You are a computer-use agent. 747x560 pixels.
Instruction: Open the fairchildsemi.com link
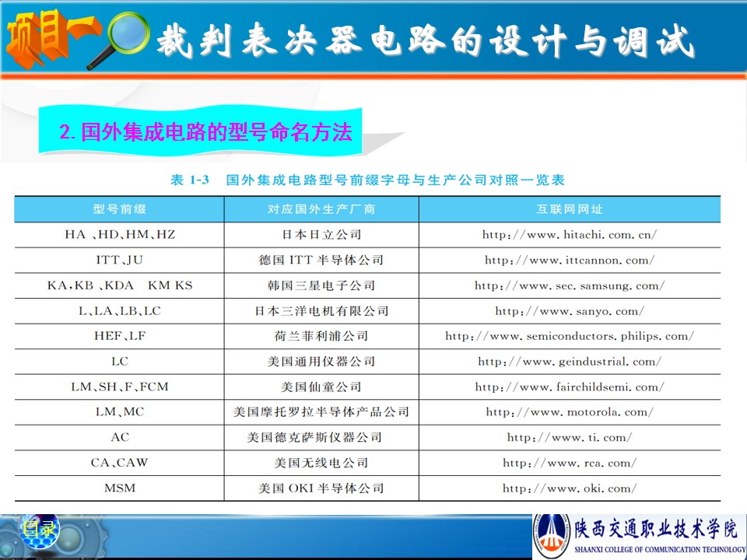click(x=570, y=387)
